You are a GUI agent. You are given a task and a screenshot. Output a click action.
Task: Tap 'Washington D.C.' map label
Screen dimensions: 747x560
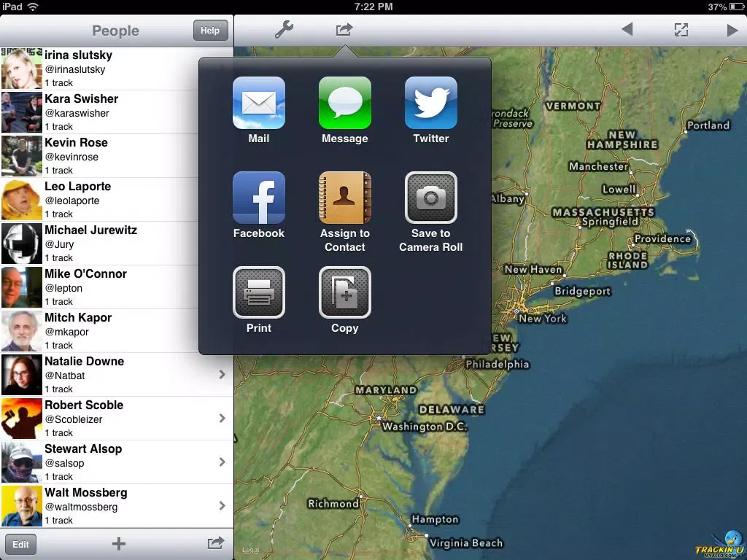click(x=425, y=427)
